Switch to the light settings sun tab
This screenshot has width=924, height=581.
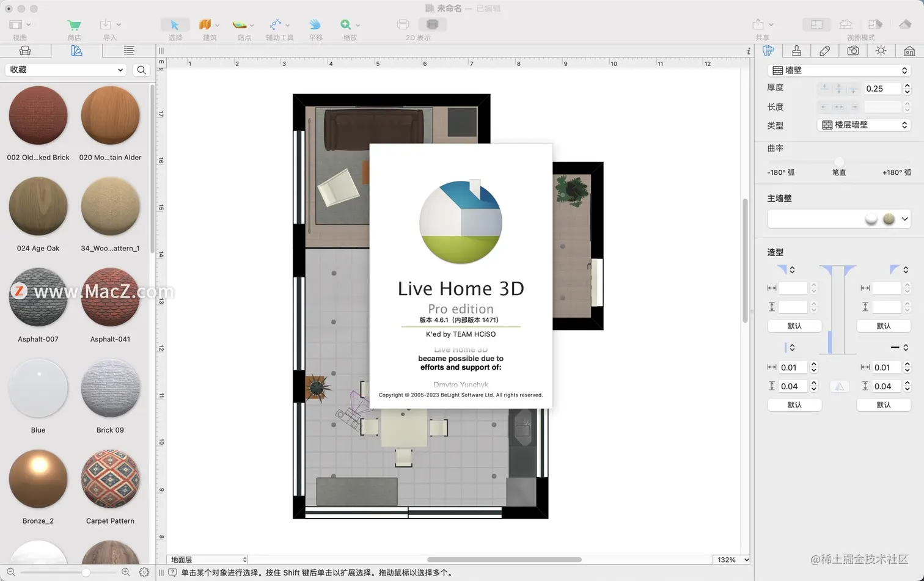pyautogui.click(x=881, y=51)
